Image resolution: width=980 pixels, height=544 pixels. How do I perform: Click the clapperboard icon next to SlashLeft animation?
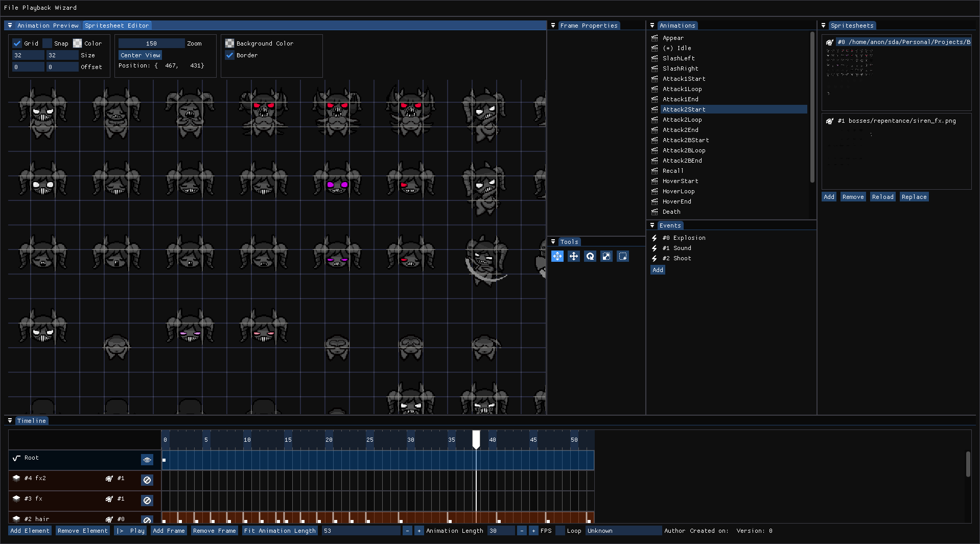(655, 58)
